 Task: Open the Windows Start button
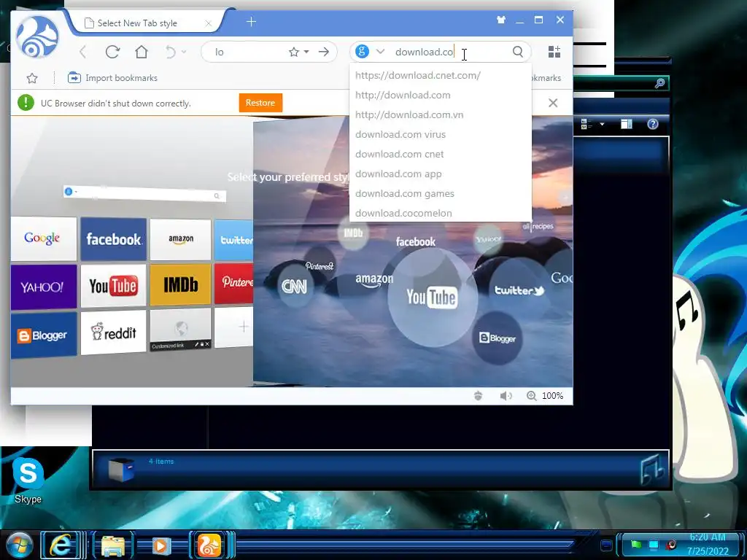(x=19, y=545)
